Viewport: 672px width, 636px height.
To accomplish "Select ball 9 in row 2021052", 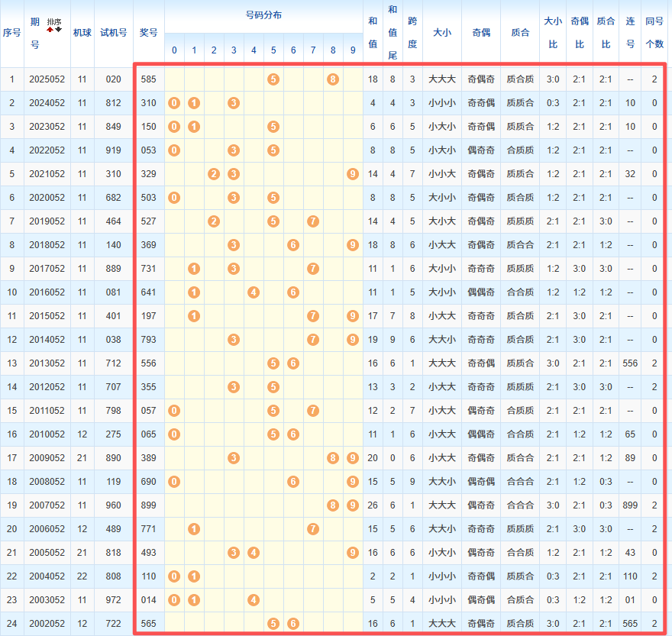I will [352, 174].
